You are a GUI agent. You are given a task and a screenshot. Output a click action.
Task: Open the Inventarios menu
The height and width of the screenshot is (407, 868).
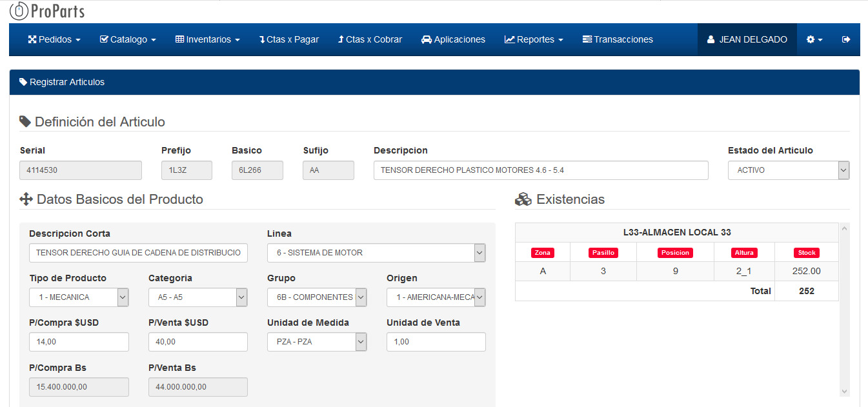(x=207, y=39)
